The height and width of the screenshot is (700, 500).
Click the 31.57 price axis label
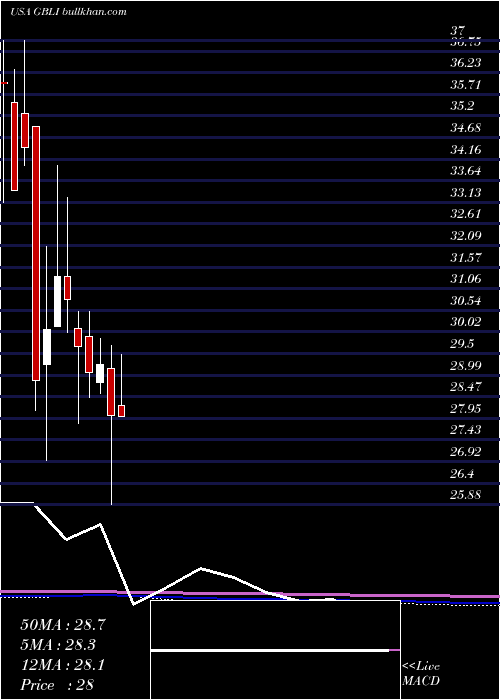tap(466, 257)
